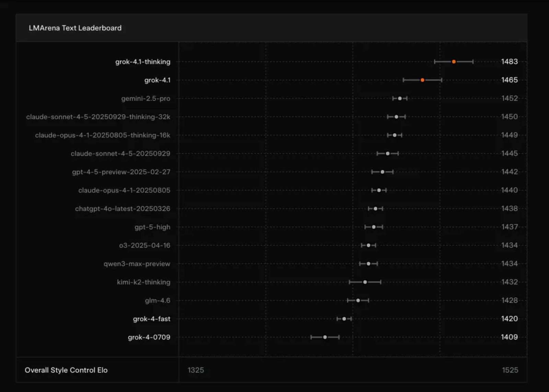Click the orange data point for grok-4.1-thinking
549x392 pixels.
click(454, 62)
